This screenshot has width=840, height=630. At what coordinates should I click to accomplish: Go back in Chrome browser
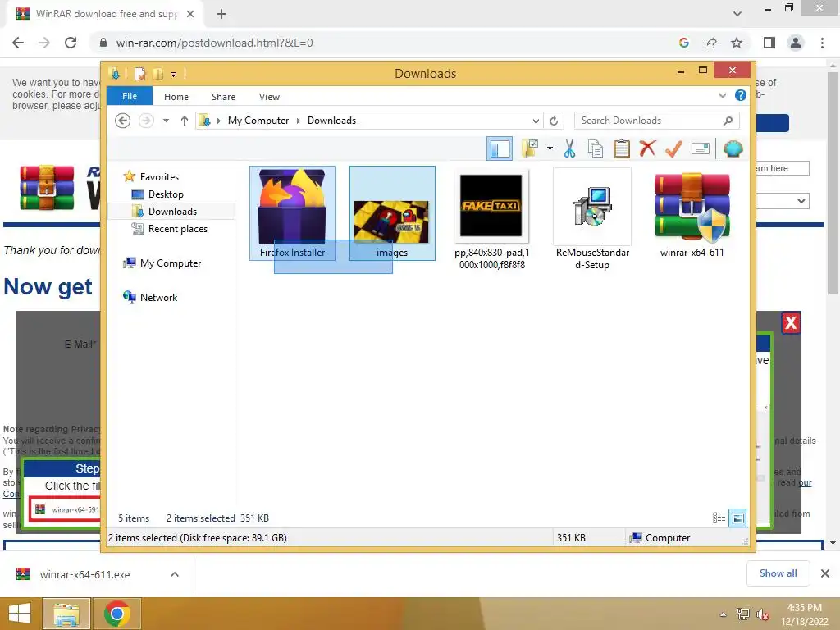(18, 43)
